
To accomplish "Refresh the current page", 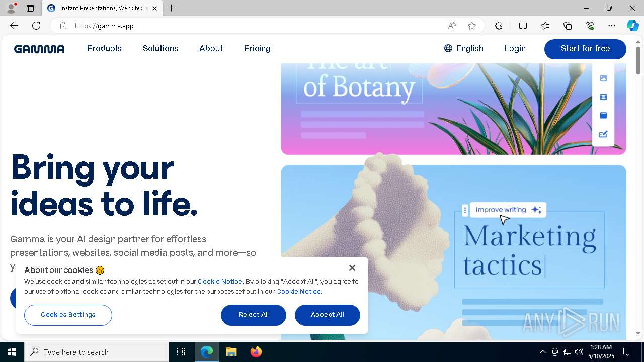I will pos(36,26).
